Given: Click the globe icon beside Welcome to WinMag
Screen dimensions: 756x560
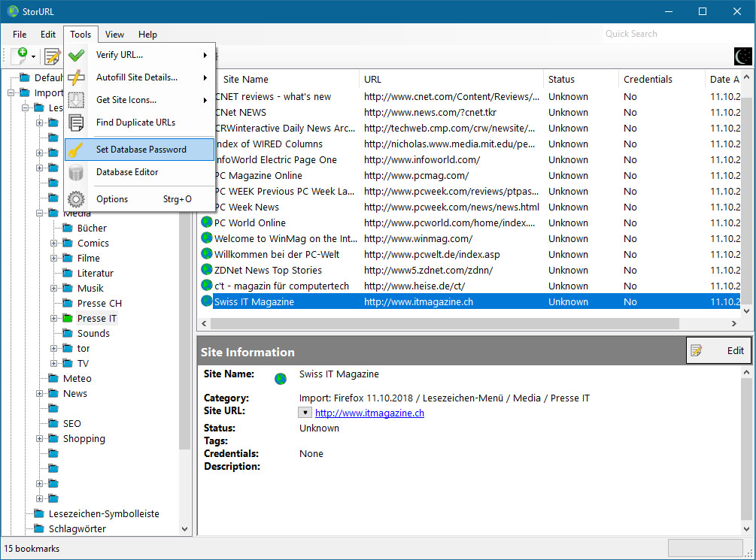Looking at the screenshot, I should (x=207, y=238).
